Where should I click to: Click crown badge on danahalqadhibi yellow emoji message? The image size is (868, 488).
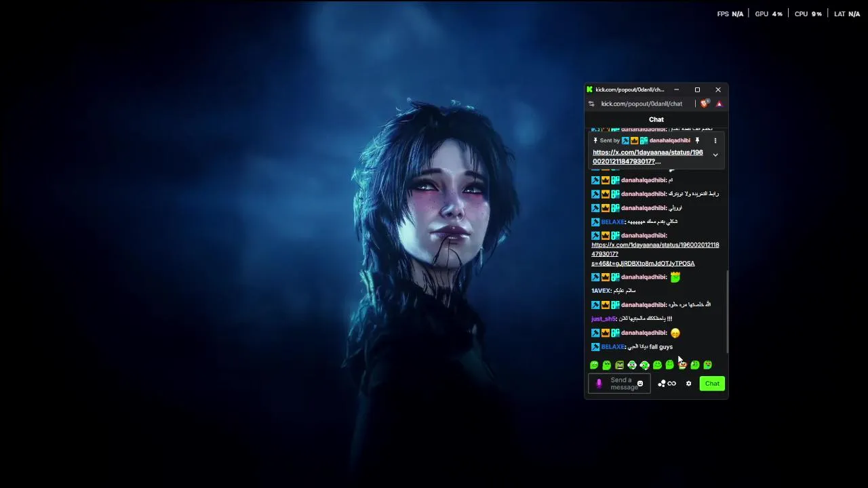click(x=606, y=333)
